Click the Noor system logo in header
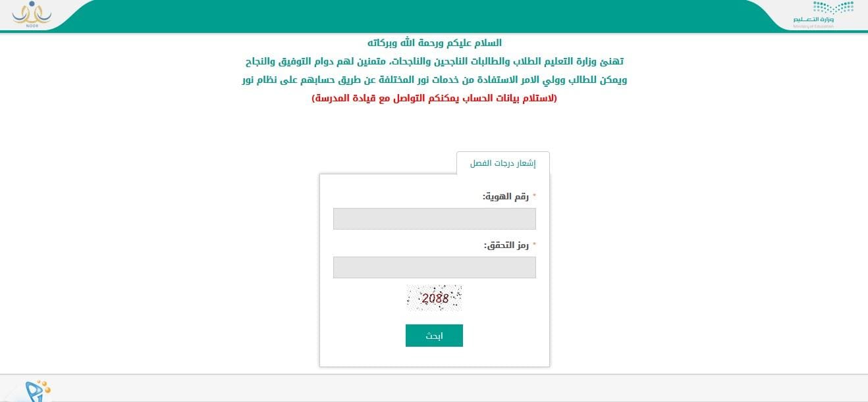This screenshot has width=868, height=402. click(x=31, y=13)
